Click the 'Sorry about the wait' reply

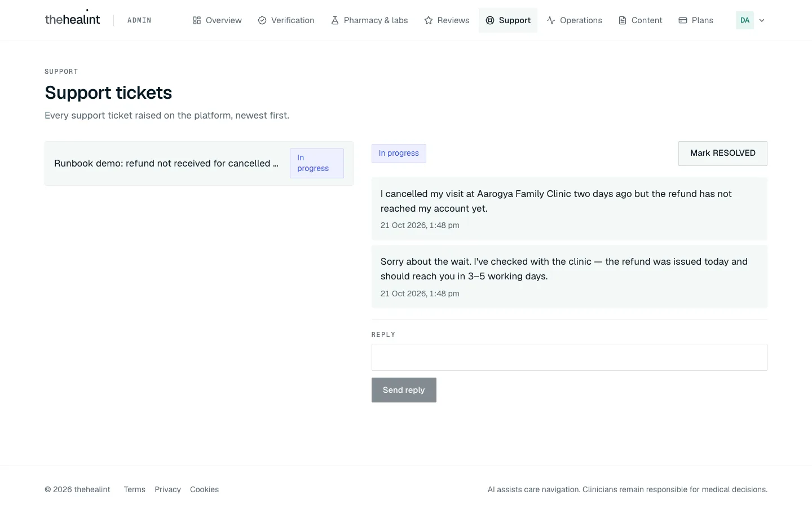tap(570, 277)
